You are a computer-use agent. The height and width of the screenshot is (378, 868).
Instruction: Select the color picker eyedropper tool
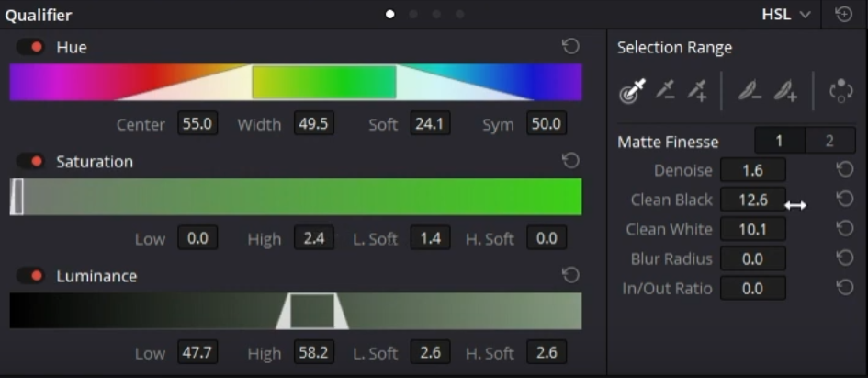click(x=633, y=90)
